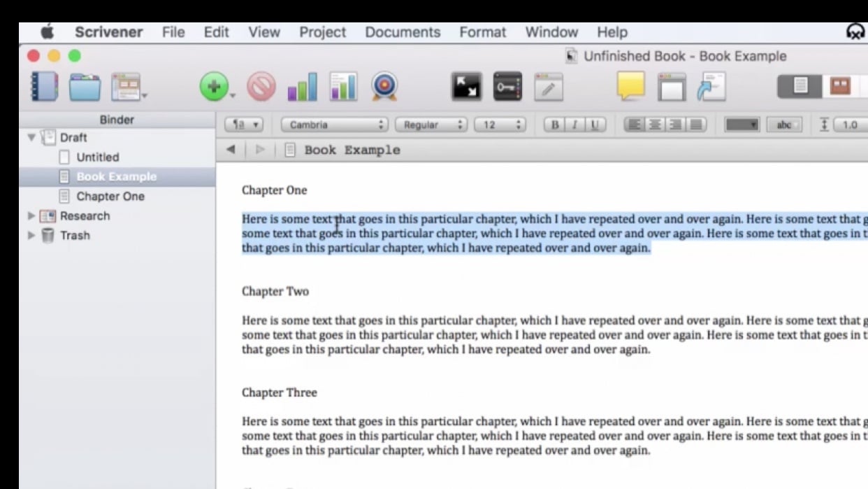
Task: Open the paragraph style preset dropdown
Action: (244, 125)
